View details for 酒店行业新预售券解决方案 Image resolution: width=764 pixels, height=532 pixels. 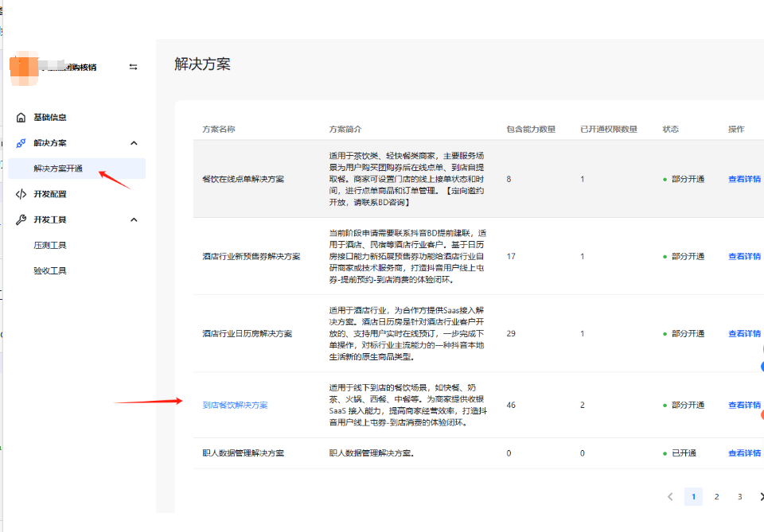coord(744,257)
